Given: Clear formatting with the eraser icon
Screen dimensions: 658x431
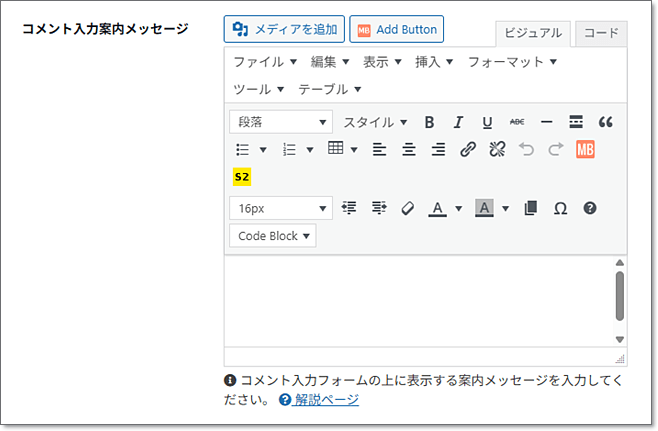Looking at the screenshot, I should (408, 208).
